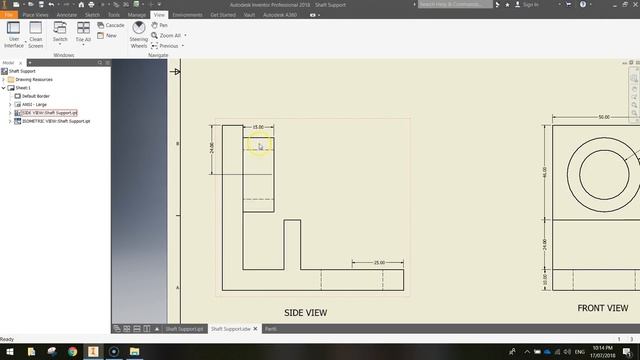Select the Shaft Support root tree item
Viewport: 640px width, 360px height.
(22, 71)
